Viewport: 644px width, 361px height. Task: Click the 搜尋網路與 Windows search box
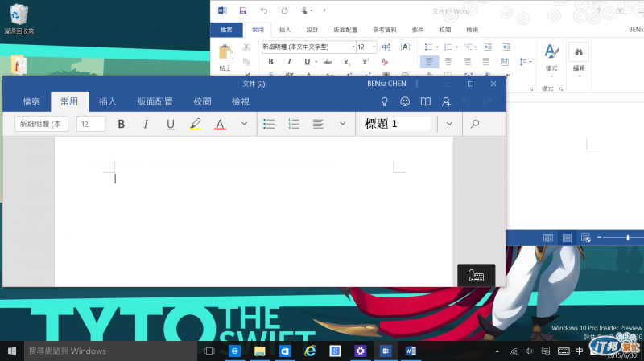pyautogui.click(x=110, y=351)
